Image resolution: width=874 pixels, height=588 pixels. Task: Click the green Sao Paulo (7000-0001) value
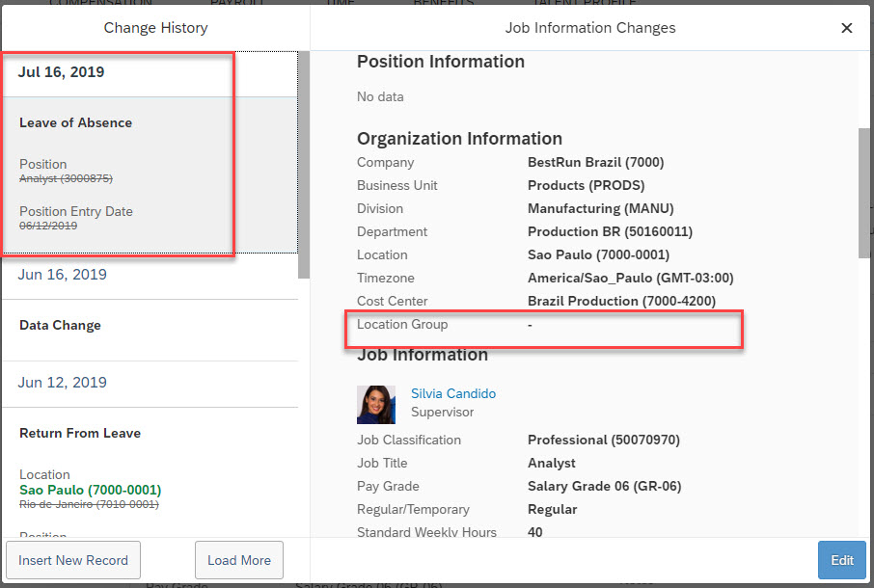tap(91, 490)
